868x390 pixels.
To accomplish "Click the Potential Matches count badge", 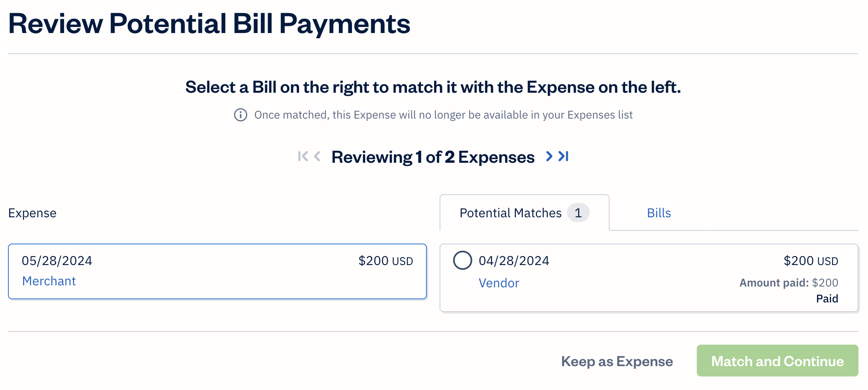I will [578, 213].
